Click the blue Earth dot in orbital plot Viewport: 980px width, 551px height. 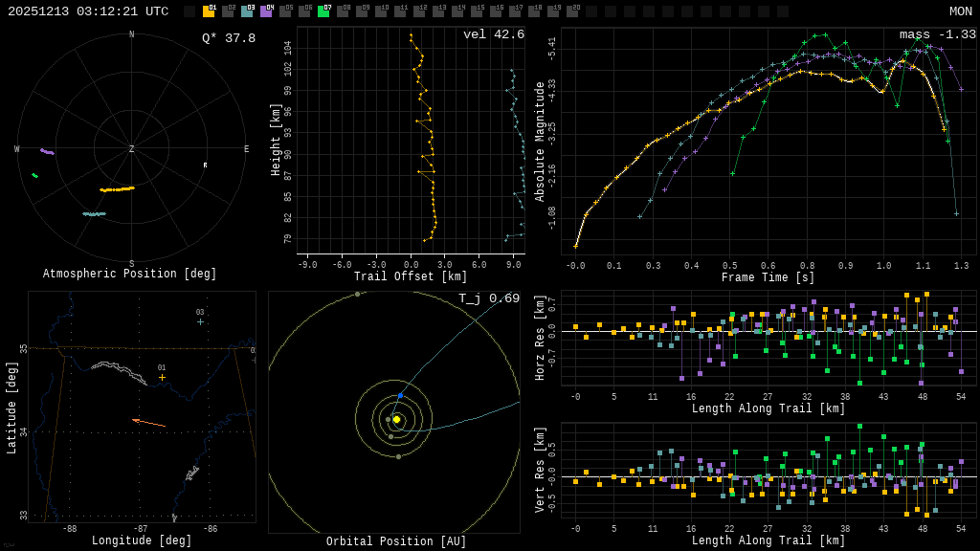tap(400, 395)
